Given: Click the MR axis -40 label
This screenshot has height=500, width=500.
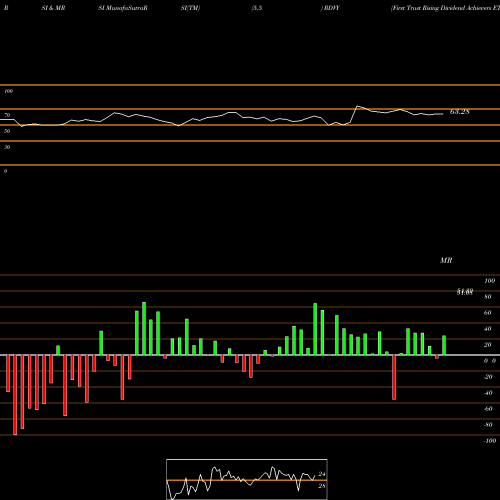Looking at the screenshot, I should click(488, 393).
